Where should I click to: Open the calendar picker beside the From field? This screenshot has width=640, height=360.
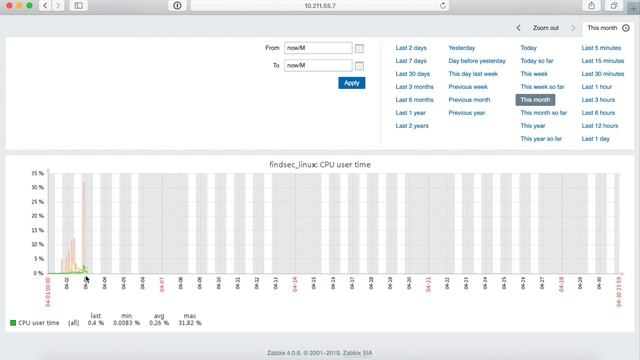point(359,48)
